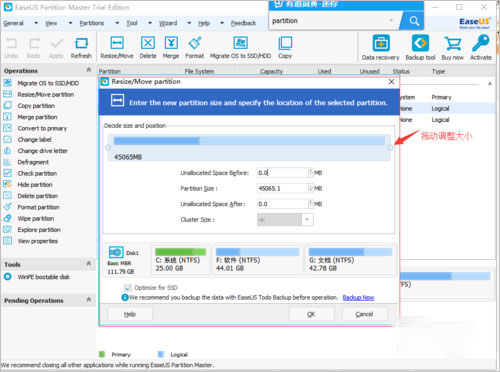The image size is (500, 372).
Task: Click the Unallocated Space Before field
Action: click(x=283, y=173)
